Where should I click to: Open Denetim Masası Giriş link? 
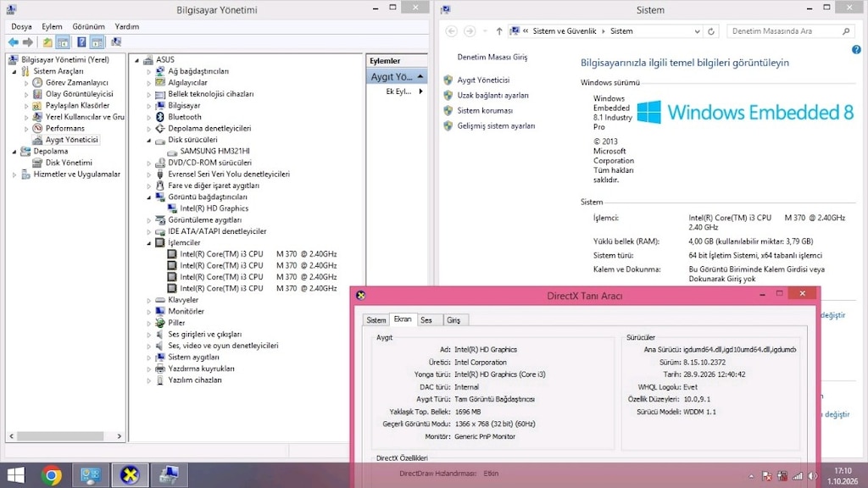[x=492, y=57]
